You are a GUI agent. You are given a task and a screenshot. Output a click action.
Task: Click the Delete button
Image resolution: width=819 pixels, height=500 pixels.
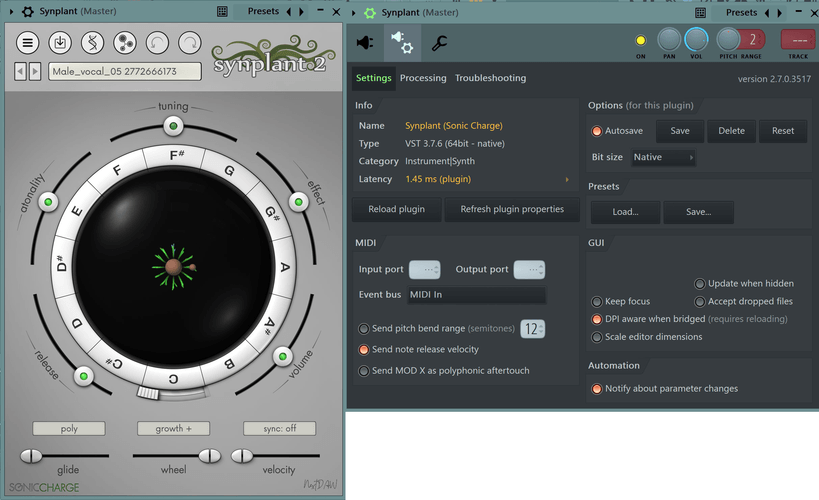(731, 131)
